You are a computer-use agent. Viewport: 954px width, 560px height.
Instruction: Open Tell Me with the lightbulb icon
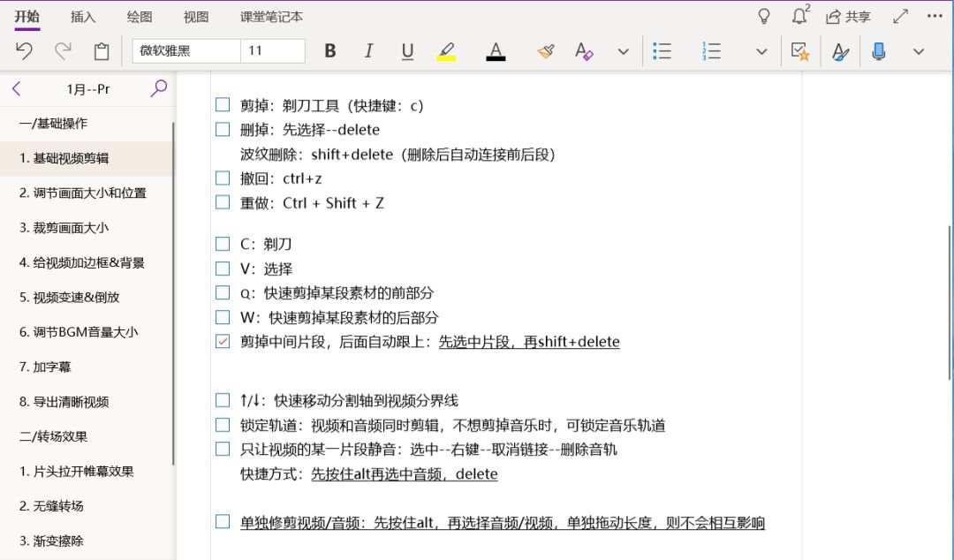[x=763, y=15]
